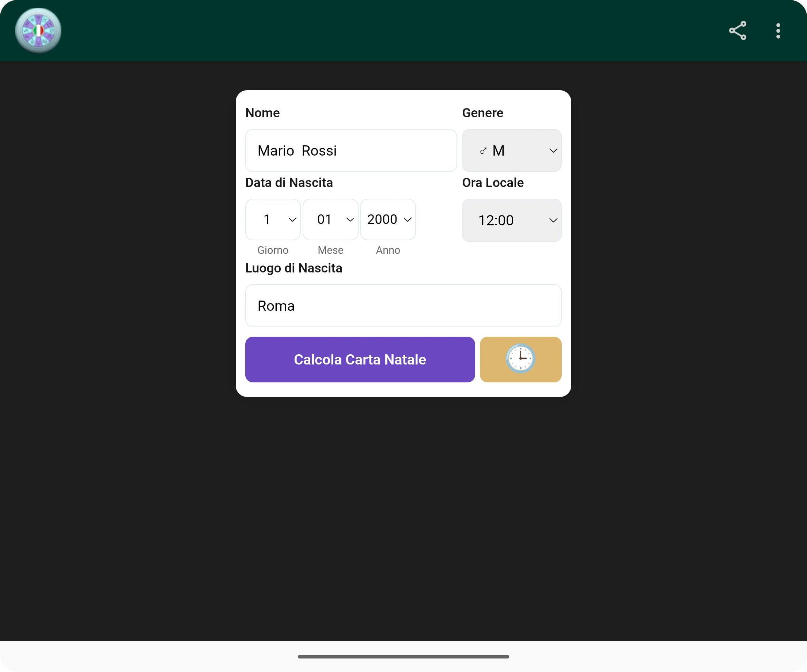
Task: Focus the Nome field with Mario Rossi
Action: tap(351, 150)
